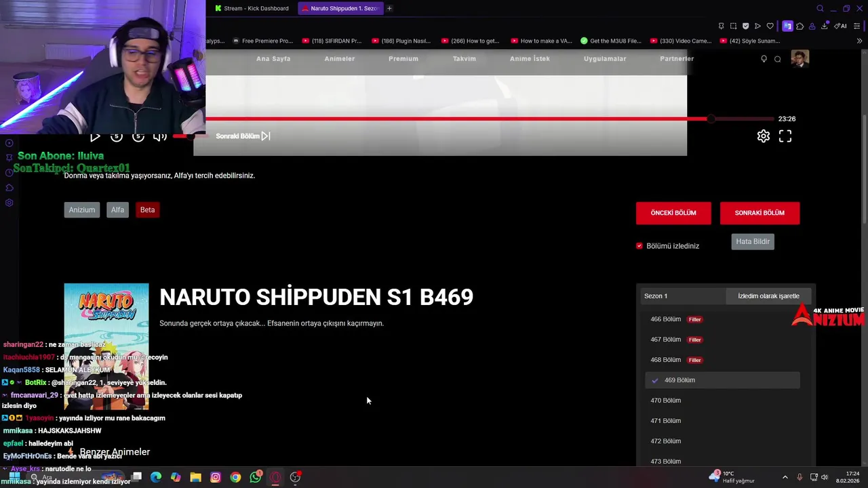Open the pinboard pin icon in address bar
Viewport: 868px width, 488px height.
tap(721, 26)
